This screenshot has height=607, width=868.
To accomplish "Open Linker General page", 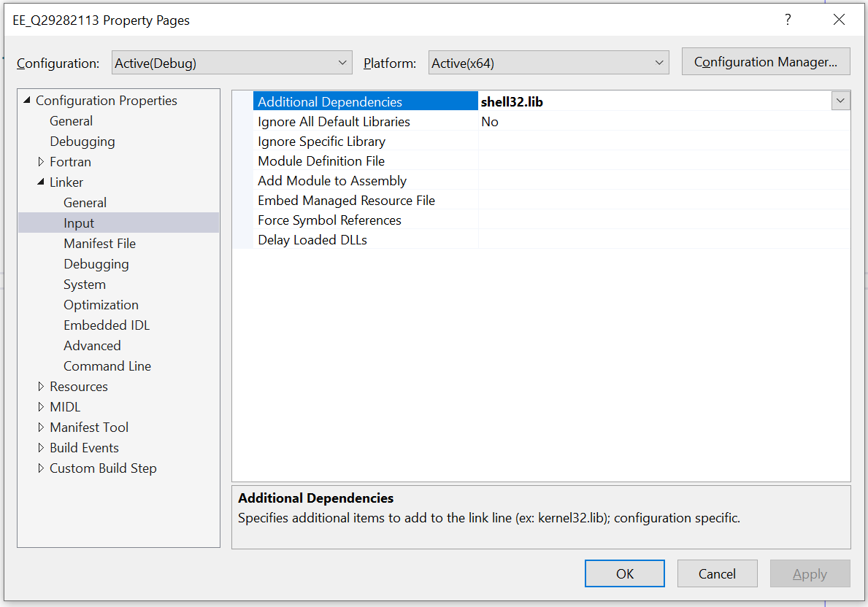I will click(85, 203).
